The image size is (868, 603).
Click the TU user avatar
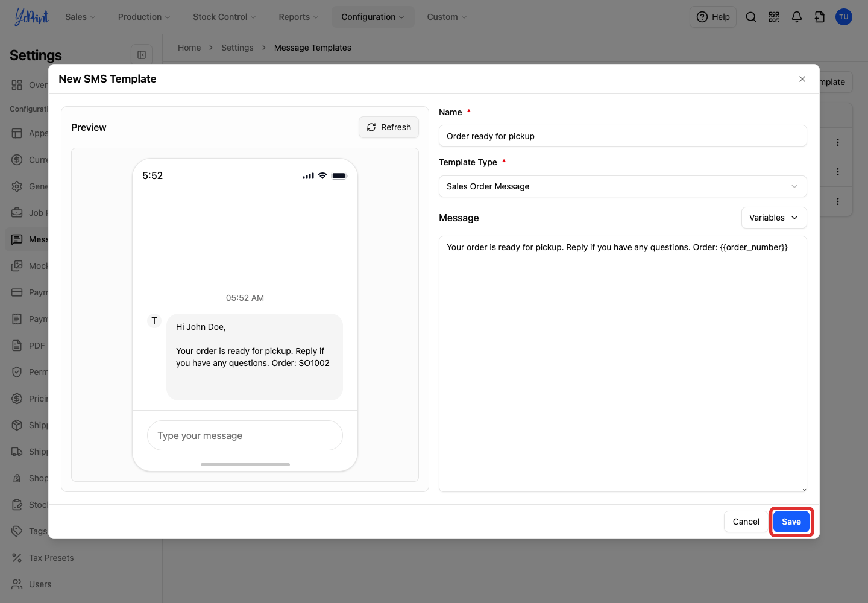[x=844, y=17]
